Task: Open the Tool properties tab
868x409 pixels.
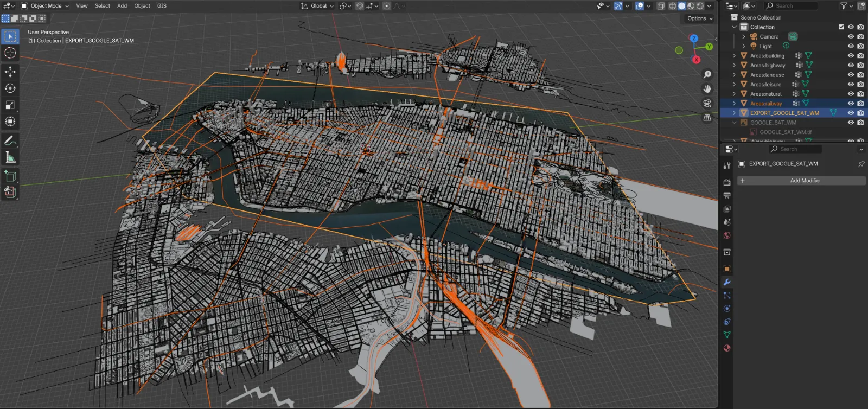Action: pos(727,165)
